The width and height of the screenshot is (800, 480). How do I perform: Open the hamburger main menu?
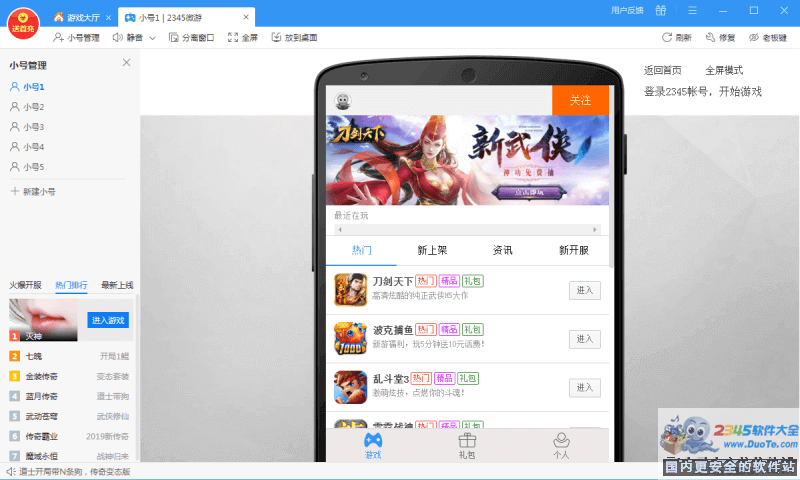click(692, 10)
